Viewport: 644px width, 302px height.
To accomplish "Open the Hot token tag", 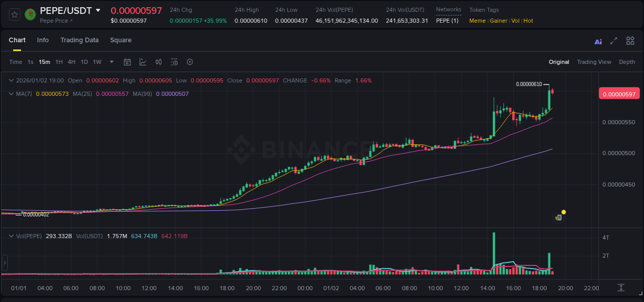I will (529, 21).
